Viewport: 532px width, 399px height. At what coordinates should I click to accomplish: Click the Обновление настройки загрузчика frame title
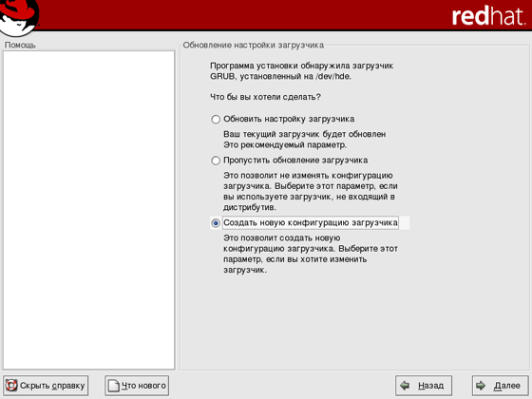point(253,45)
